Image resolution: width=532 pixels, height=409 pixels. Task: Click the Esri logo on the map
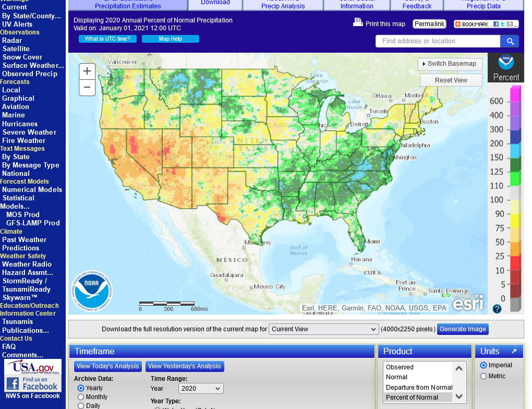(x=468, y=302)
